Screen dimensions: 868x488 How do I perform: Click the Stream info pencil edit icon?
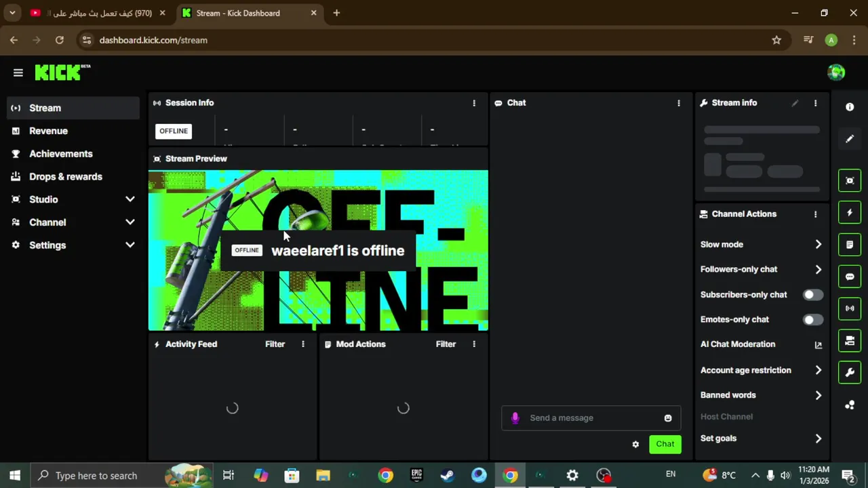pos(795,103)
